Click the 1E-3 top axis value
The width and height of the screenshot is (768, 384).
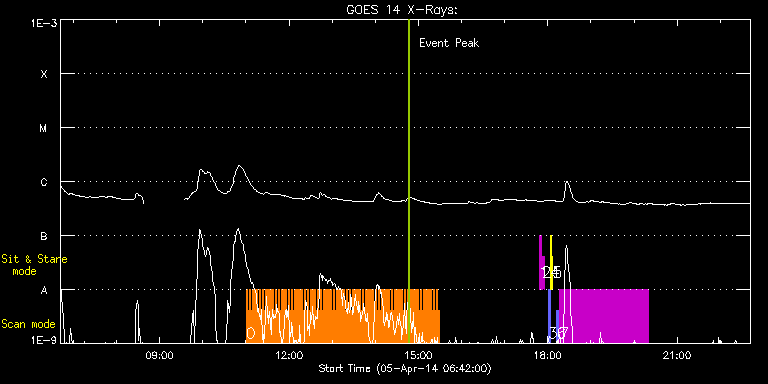tap(43, 23)
